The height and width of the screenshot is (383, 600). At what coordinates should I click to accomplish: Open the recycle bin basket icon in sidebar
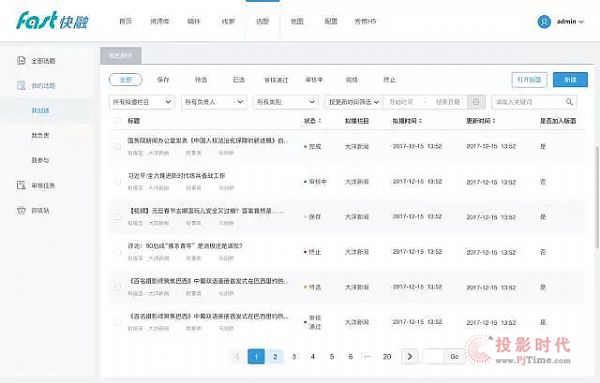pos(21,210)
